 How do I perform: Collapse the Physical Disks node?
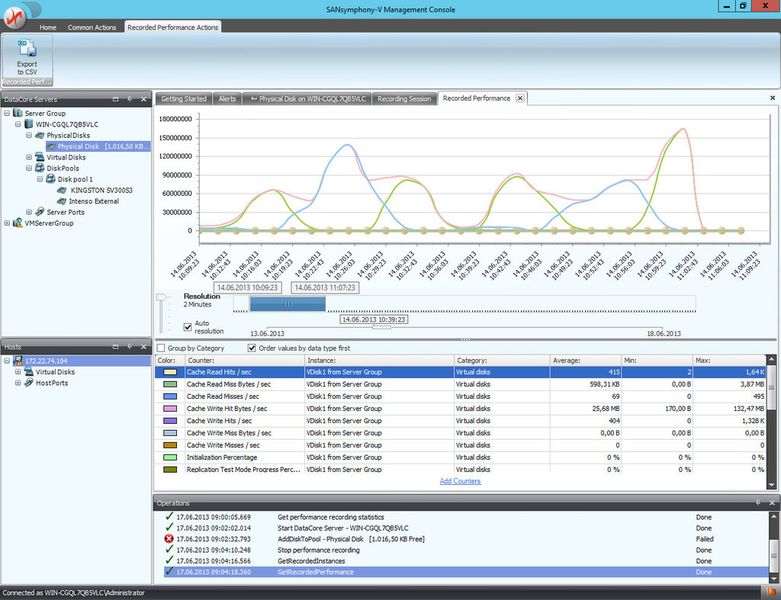coord(29,135)
